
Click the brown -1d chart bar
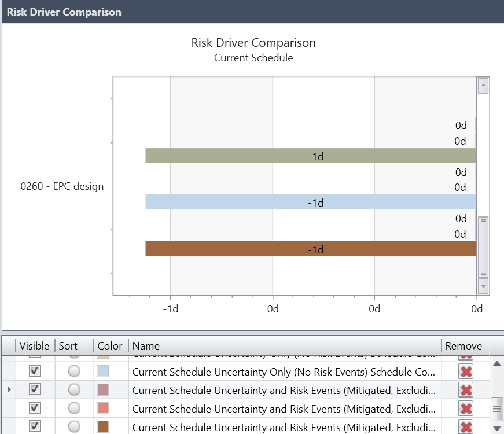311,249
